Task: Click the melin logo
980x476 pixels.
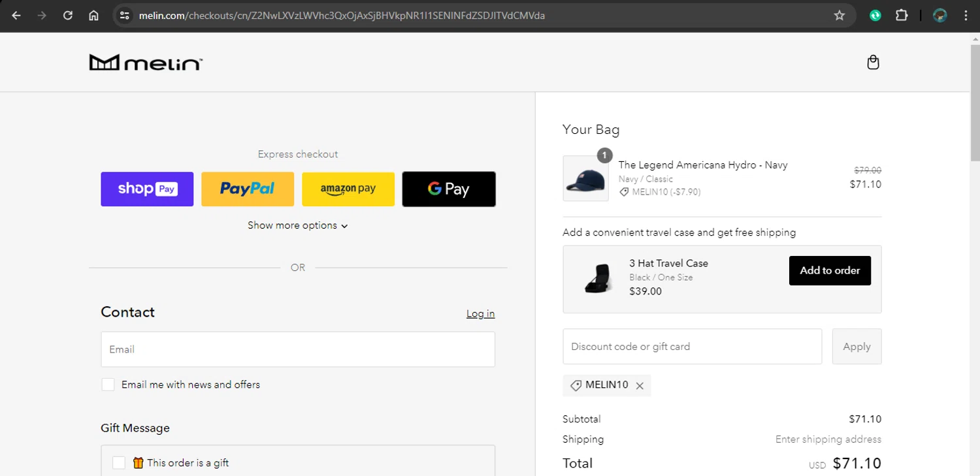Action: [146, 63]
